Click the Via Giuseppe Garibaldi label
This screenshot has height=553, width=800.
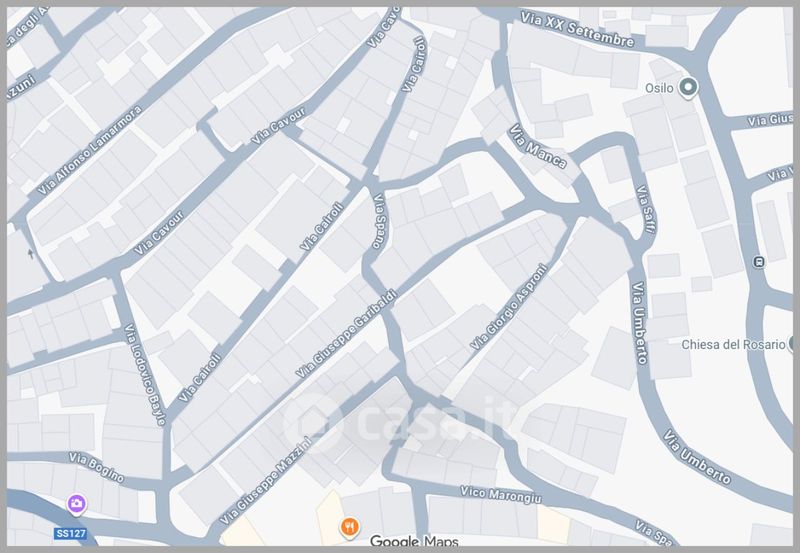(346, 334)
